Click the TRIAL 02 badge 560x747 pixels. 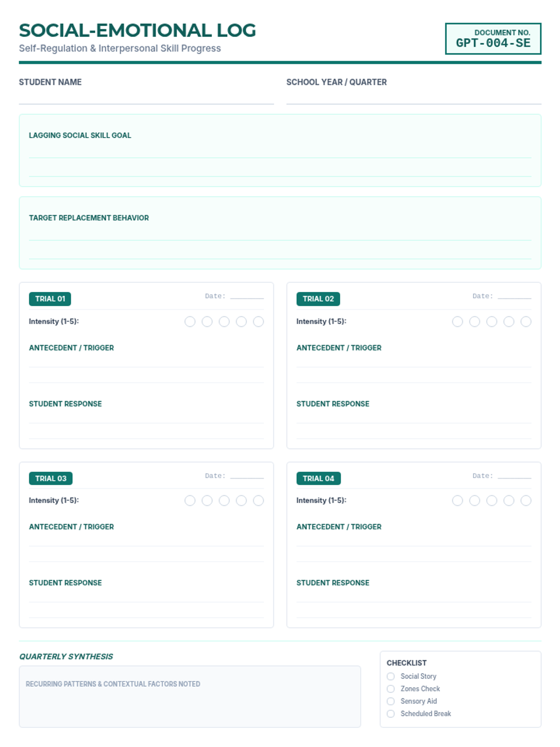pos(318,299)
